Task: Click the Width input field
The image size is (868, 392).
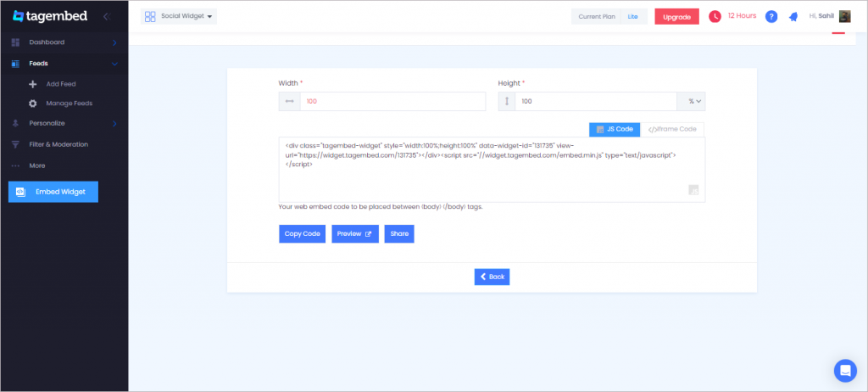Action: click(392, 102)
